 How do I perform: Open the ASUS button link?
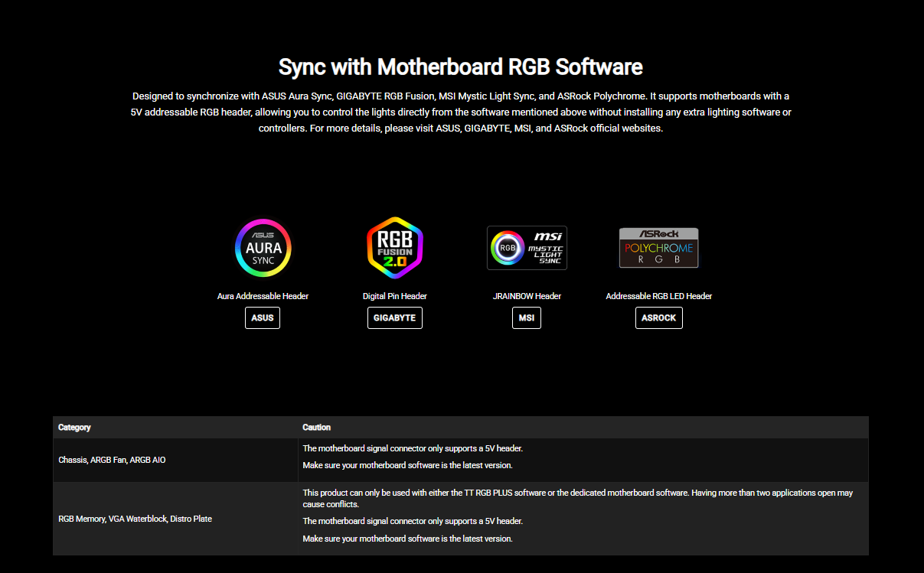[263, 317]
